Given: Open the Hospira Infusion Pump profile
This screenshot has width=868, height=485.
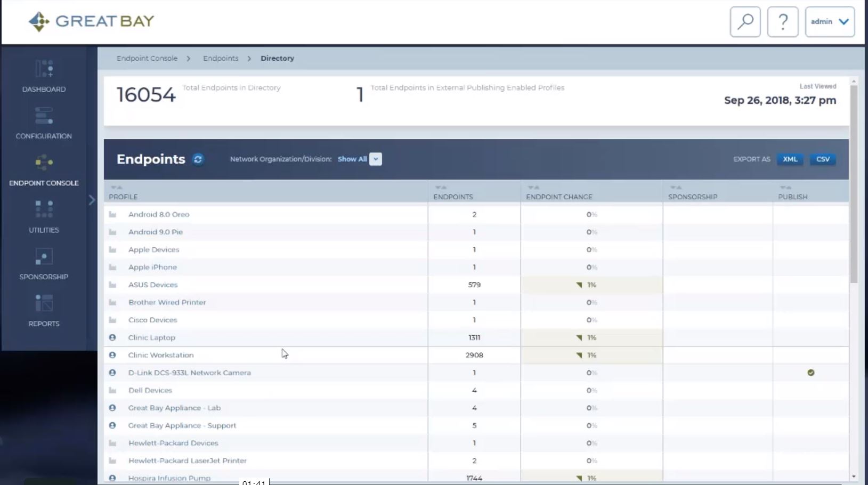Looking at the screenshot, I should [x=169, y=478].
